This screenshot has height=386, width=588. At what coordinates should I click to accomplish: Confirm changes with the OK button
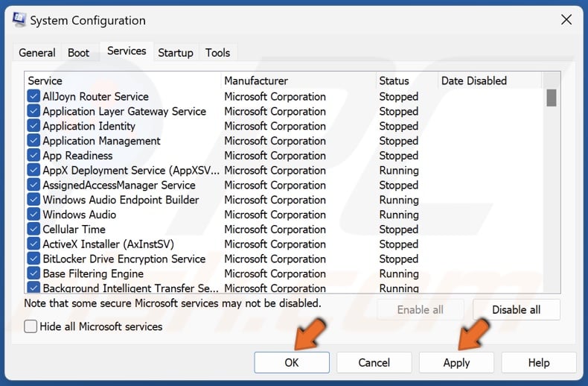coord(292,363)
